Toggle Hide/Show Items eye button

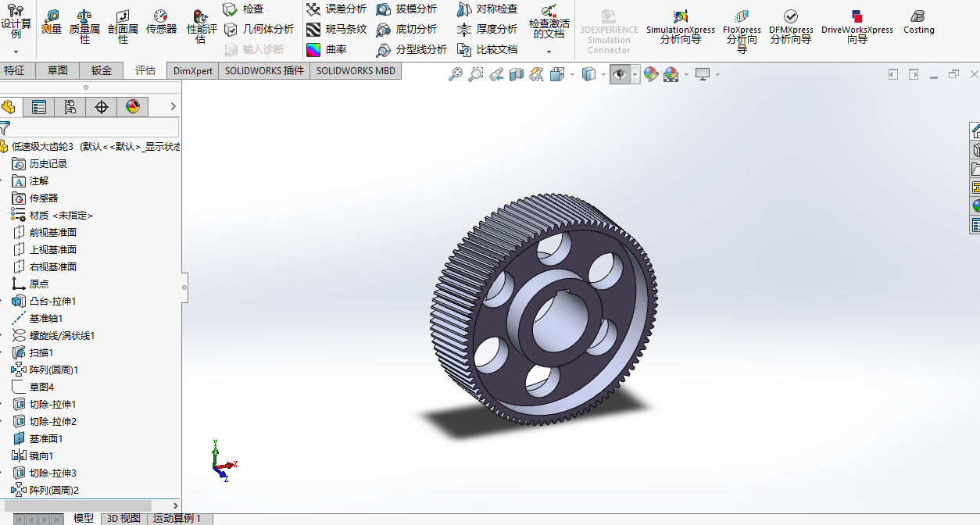pos(620,74)
